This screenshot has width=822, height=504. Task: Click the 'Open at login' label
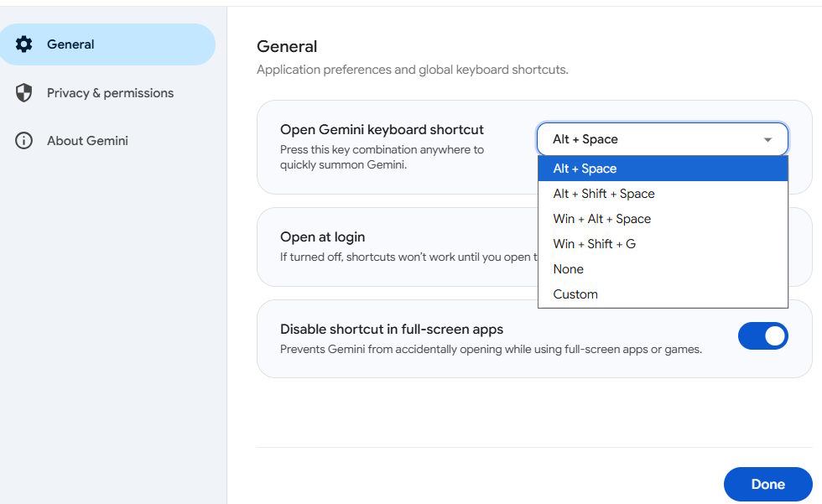point(322,236)
